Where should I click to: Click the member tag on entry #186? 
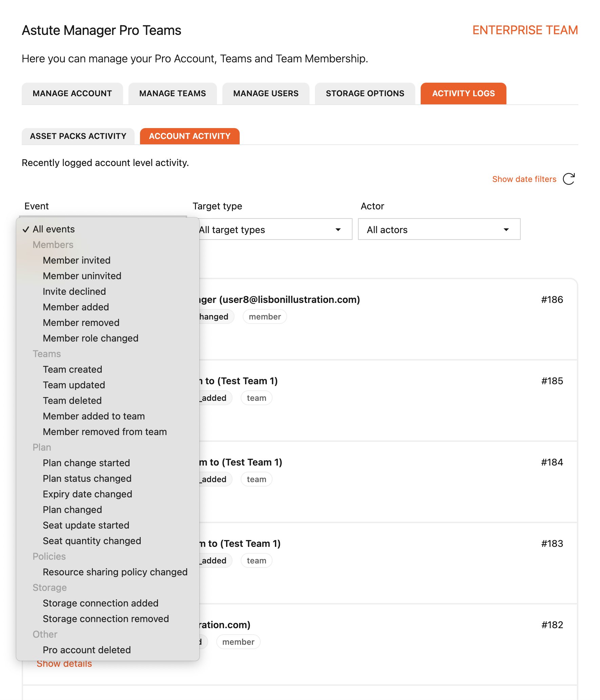click(x=265, y=317)
